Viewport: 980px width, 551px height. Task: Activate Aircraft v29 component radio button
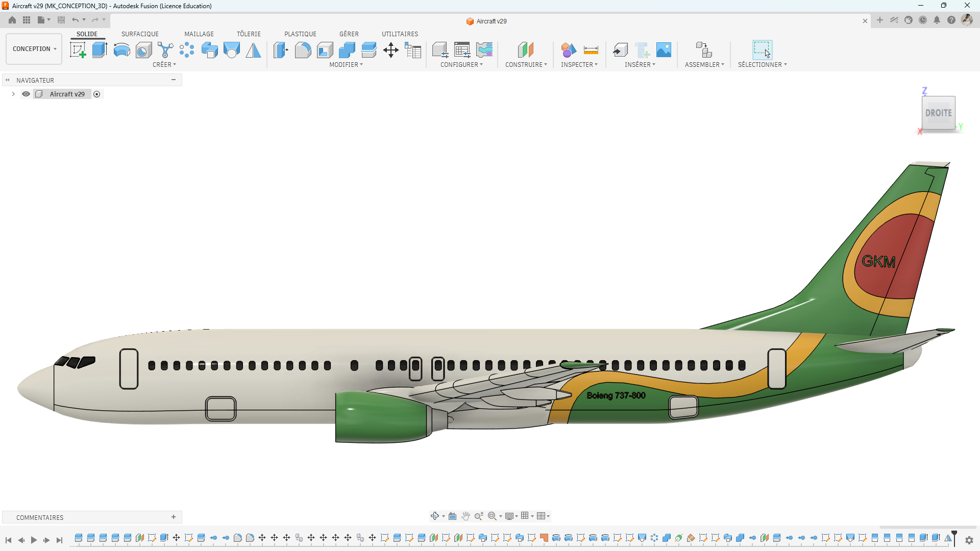(97, 94)
